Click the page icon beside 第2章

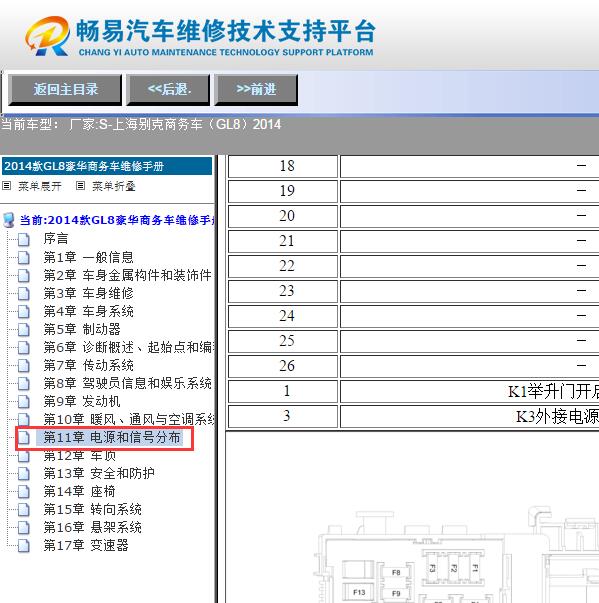coord(23,275)
